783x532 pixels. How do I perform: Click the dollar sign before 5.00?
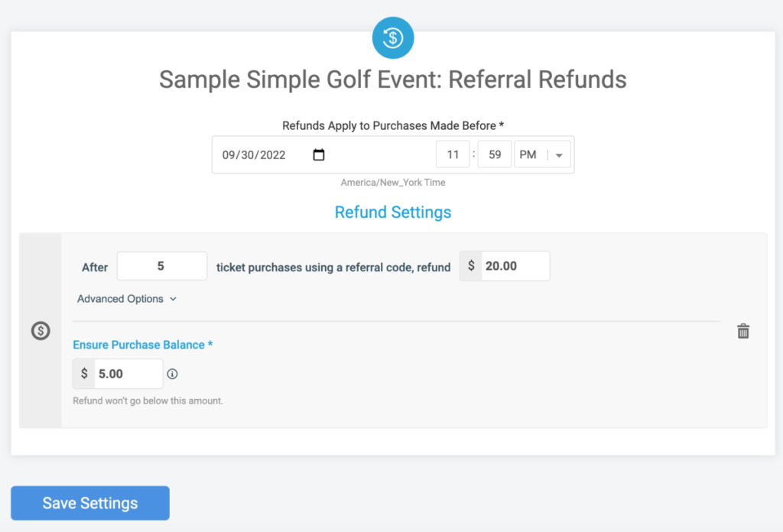point(84,374)
